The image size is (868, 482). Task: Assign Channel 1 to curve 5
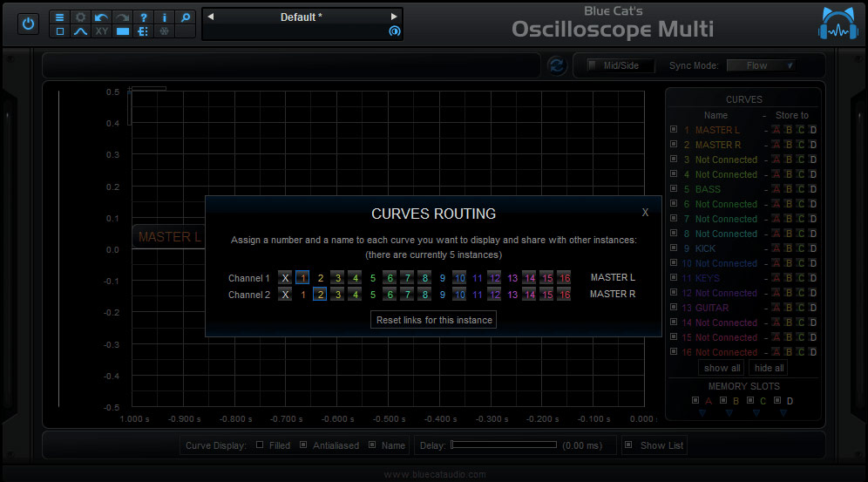pyautogui.click(x=373, y=278)
